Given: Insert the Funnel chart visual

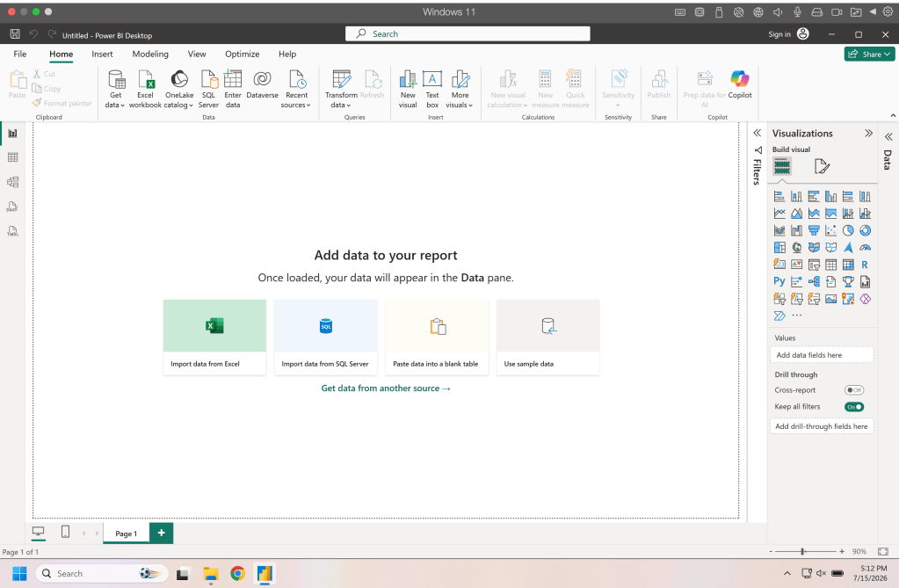Looking at the screenshot, I should (x=814, y=230).
